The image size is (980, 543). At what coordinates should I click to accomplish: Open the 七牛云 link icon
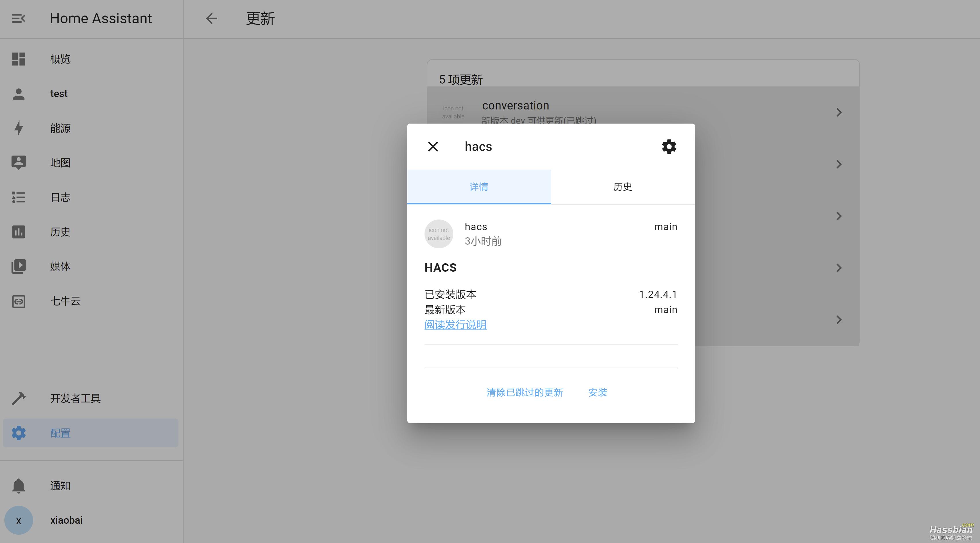point(18,301)
